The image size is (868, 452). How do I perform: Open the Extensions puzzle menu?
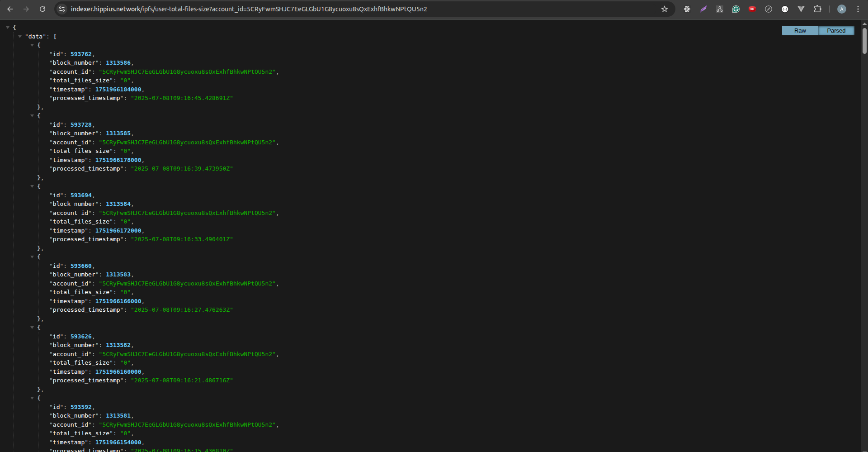tap(817, 9)
